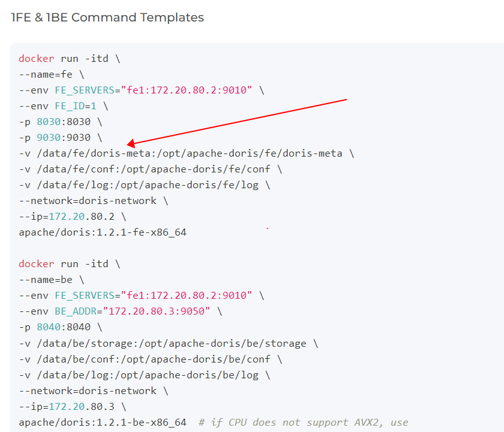The height and width of the screenshot is (432, 504).
Task: Click the '/data/fe/doris-meta' volume mount line
Action: pos(186,153)
